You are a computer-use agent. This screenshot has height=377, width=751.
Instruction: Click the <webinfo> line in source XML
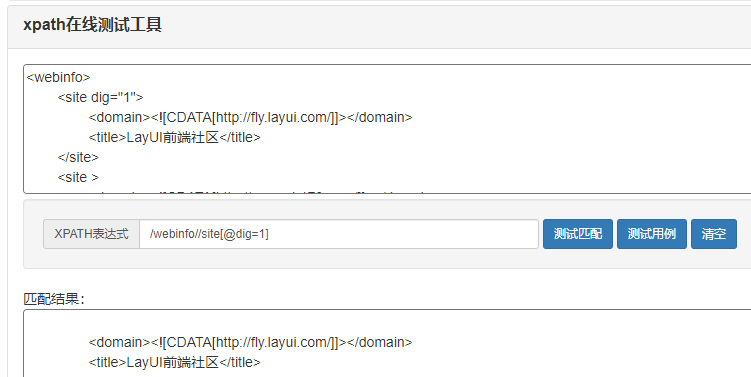coord(58,77)
